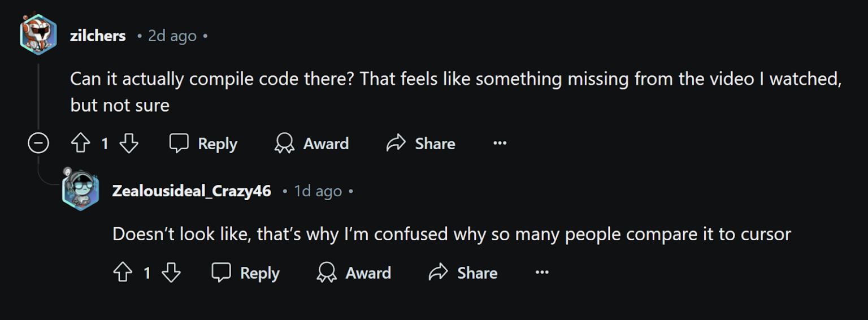Image resolution: width=868 pixels, height=320 pixels.
Task: Collapse the zilchers comment thread
Action: coord(38,144)
